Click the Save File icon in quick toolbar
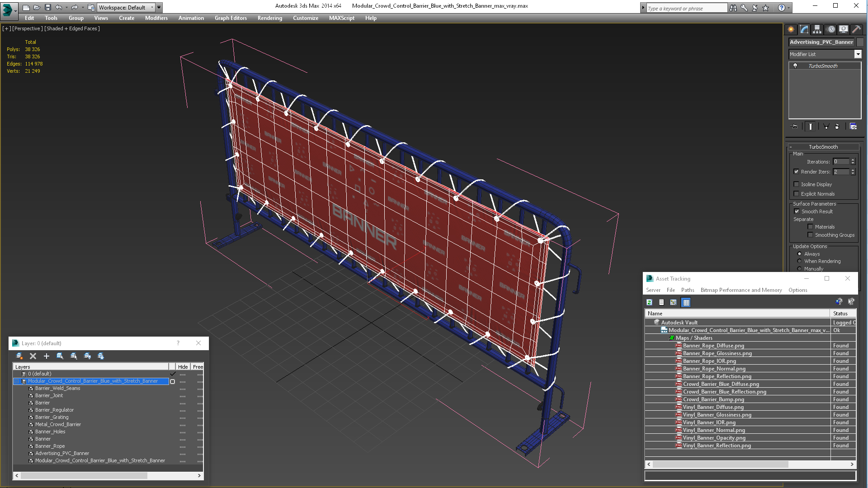The image size is (868, 488). [47, 8]
